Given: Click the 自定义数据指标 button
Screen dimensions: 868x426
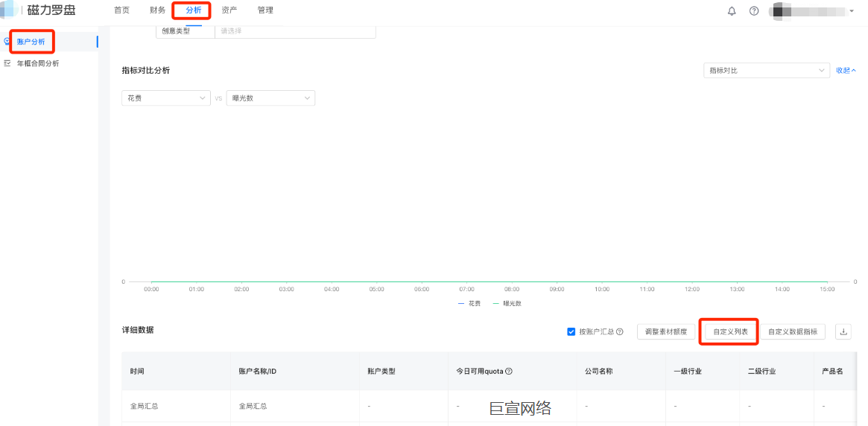Looking at the screenshot, I should pyautogui.click(x=793, y=331).
